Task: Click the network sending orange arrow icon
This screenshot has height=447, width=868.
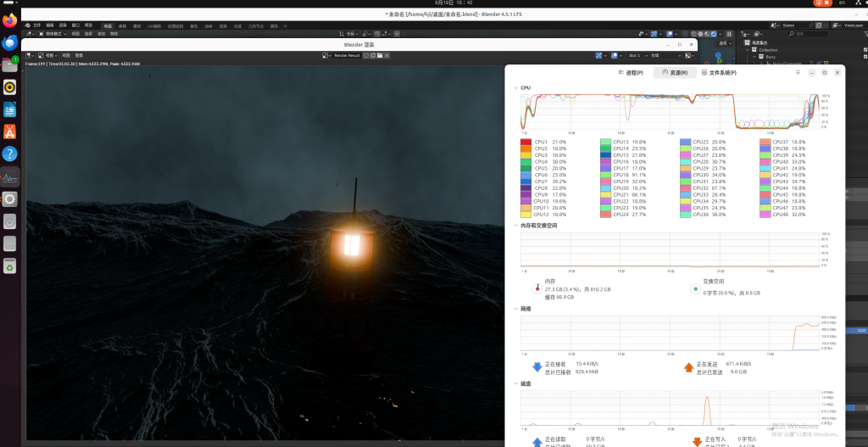Action: pos(688,367)
